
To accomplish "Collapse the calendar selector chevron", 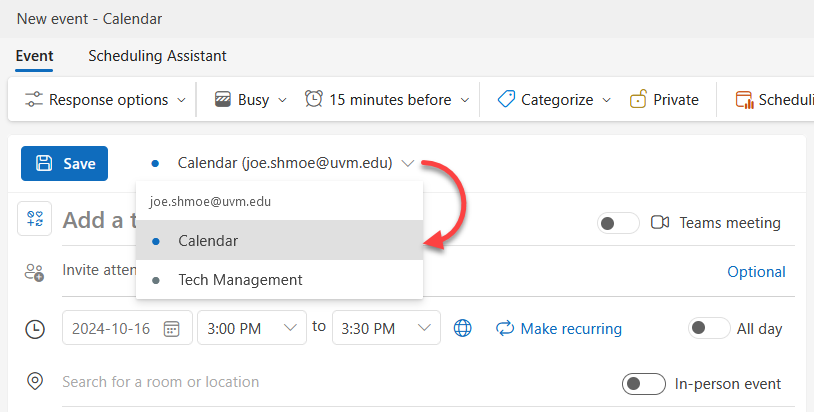I will (x=407, y=163).
